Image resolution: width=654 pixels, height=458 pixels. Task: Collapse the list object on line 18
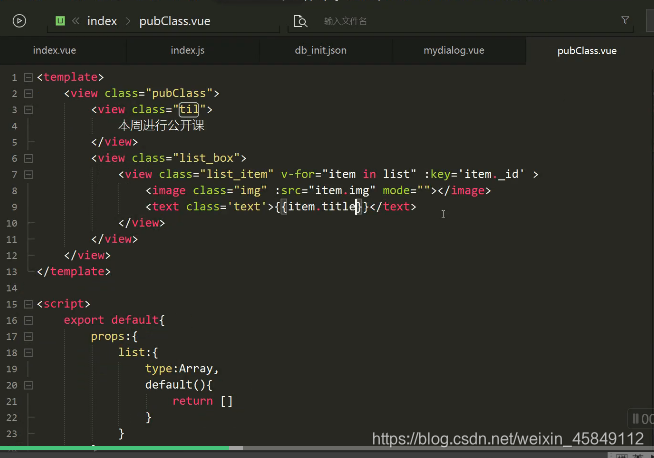pyautogui.click(x=28, y=353)
